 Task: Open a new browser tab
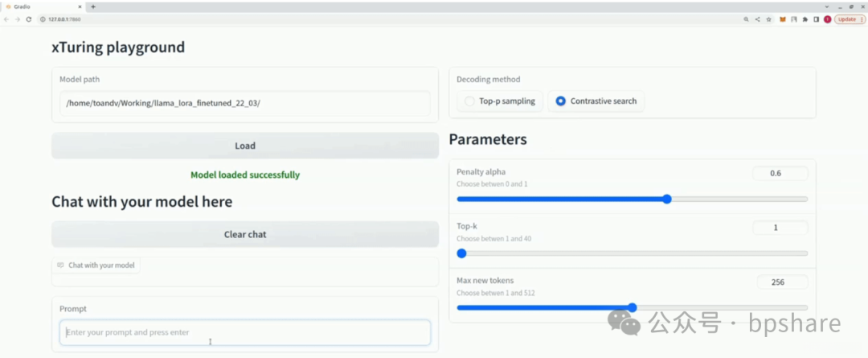tap(93, 6)
